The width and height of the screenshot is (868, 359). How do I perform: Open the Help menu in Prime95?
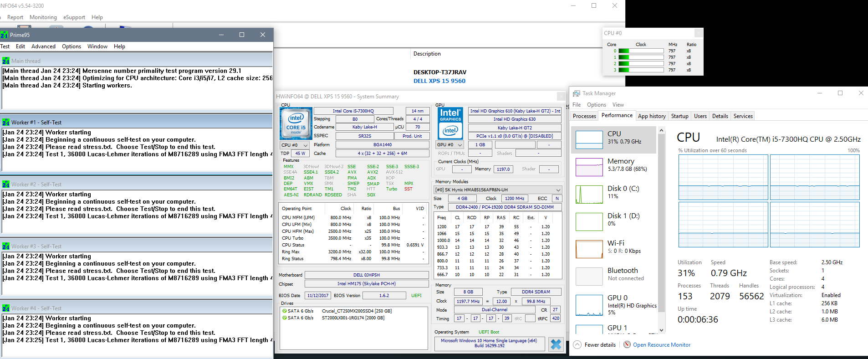[119, 46]
